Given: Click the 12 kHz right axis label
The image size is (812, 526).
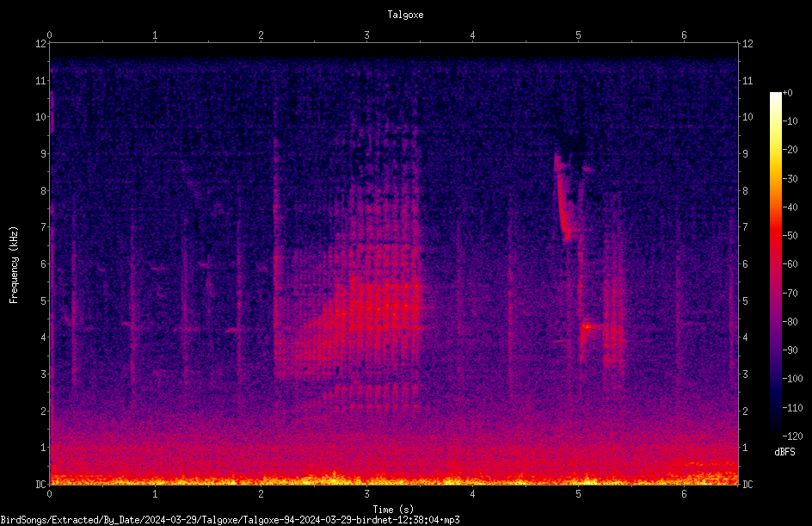Looking at the screenshot, I should 747,44.
